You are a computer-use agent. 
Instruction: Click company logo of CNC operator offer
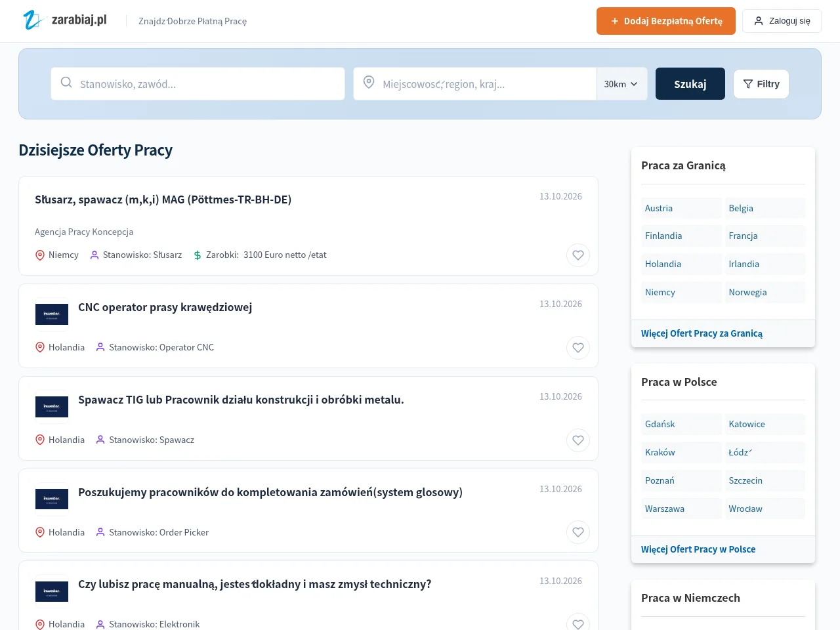pos(52,314)
